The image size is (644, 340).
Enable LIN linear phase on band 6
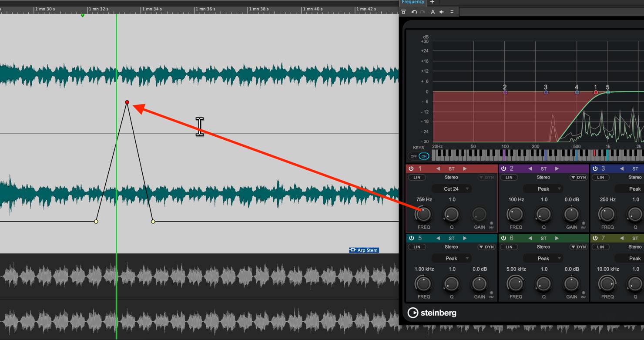click(x=509, y=247)
